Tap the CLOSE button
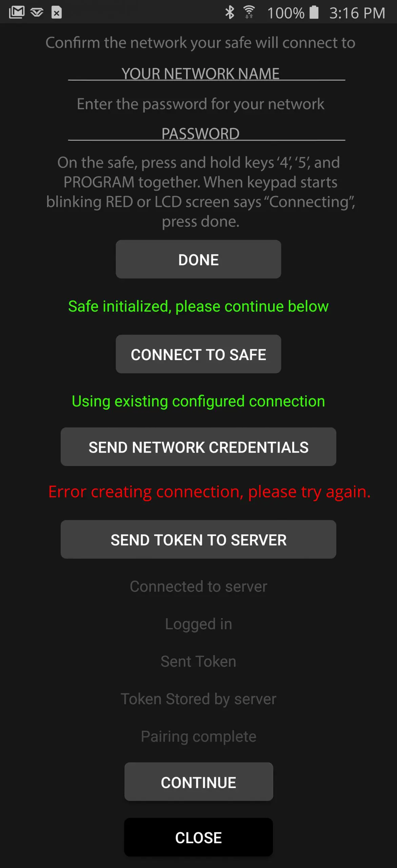Viewport: 397px width, 868px height. [198, 837]
